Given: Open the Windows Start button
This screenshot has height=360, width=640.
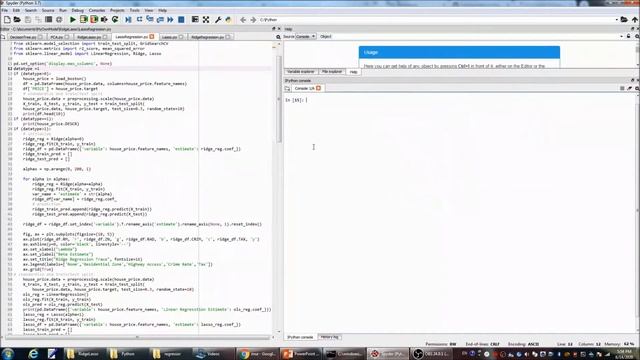Looking at the screenshot, I should point(8,354).
